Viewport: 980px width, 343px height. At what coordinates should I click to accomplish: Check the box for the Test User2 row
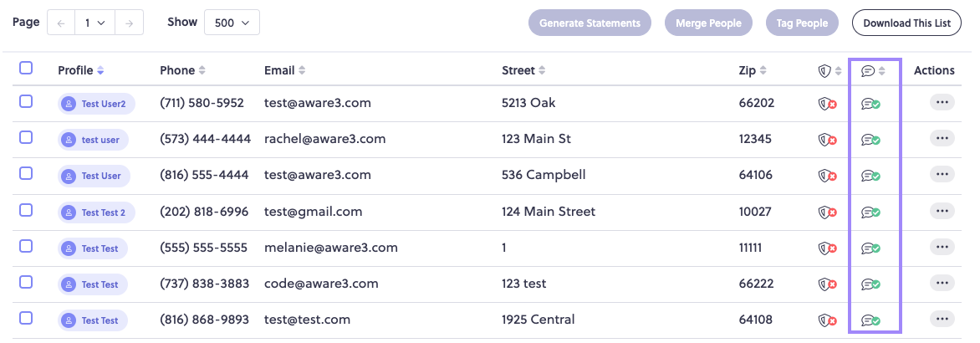click(x=26, y=101)
